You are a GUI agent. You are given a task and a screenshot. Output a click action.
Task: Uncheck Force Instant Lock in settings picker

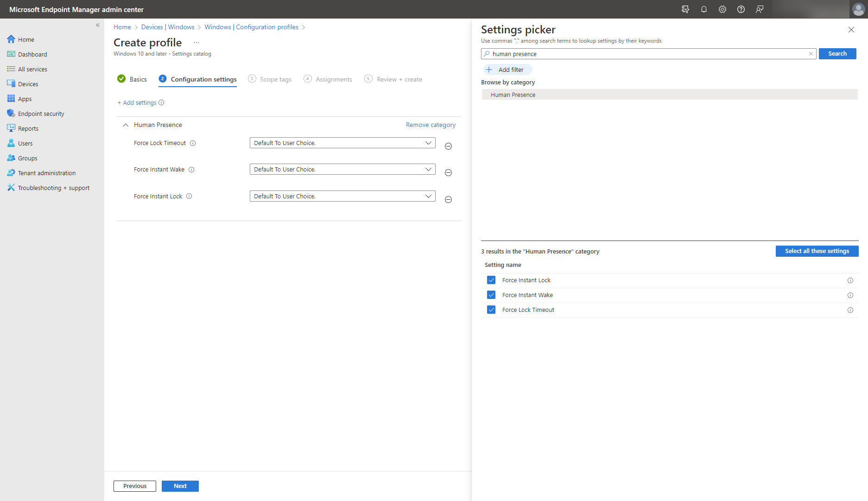[491, 280]
